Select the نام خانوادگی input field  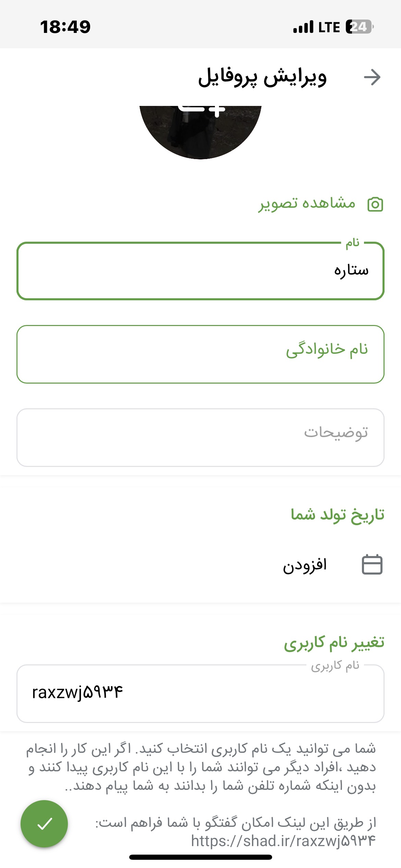(200, 354)
